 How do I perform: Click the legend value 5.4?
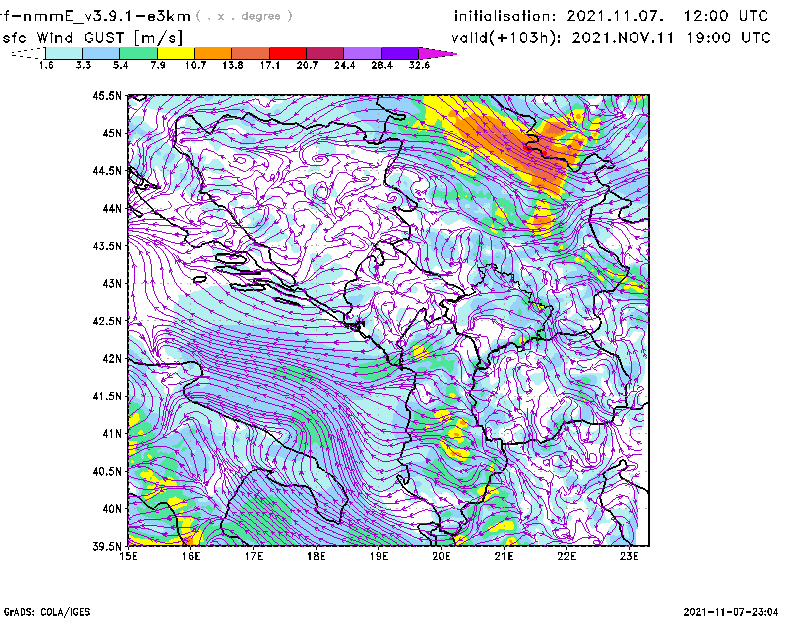pyautogui.click(x=120, y=65)
